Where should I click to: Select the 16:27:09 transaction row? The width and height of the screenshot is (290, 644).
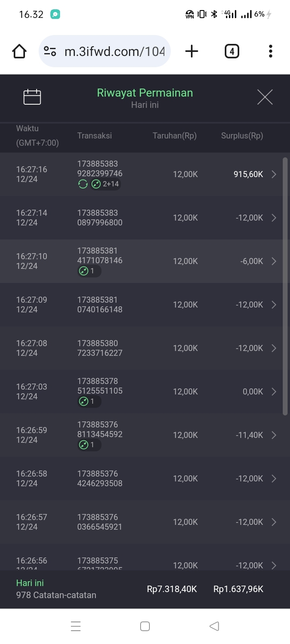tap(141, 305)
